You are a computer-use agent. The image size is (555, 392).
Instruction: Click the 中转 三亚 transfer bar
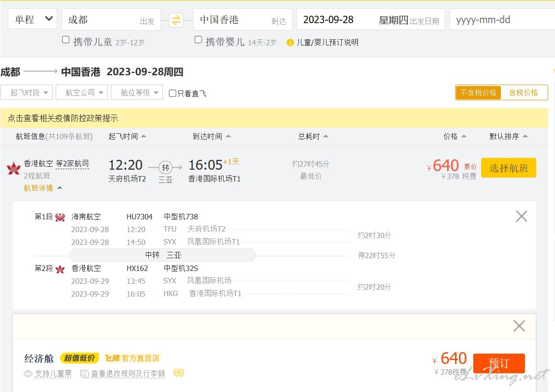tap(163, 255)
